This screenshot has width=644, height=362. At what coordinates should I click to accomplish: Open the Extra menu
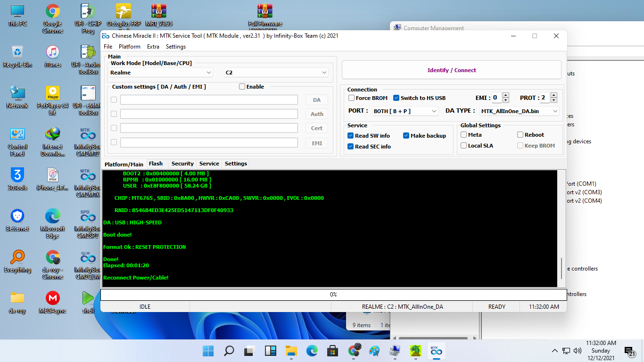pos(153,47)
